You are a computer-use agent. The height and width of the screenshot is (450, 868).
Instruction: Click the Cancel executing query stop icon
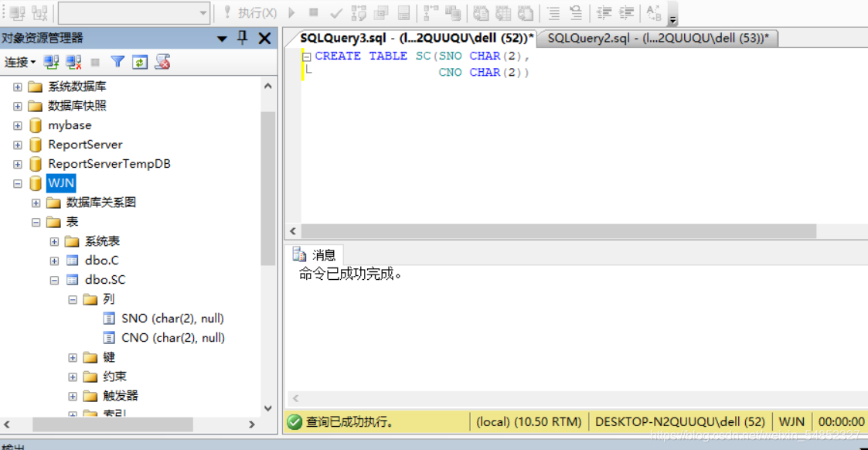[313, 12]
